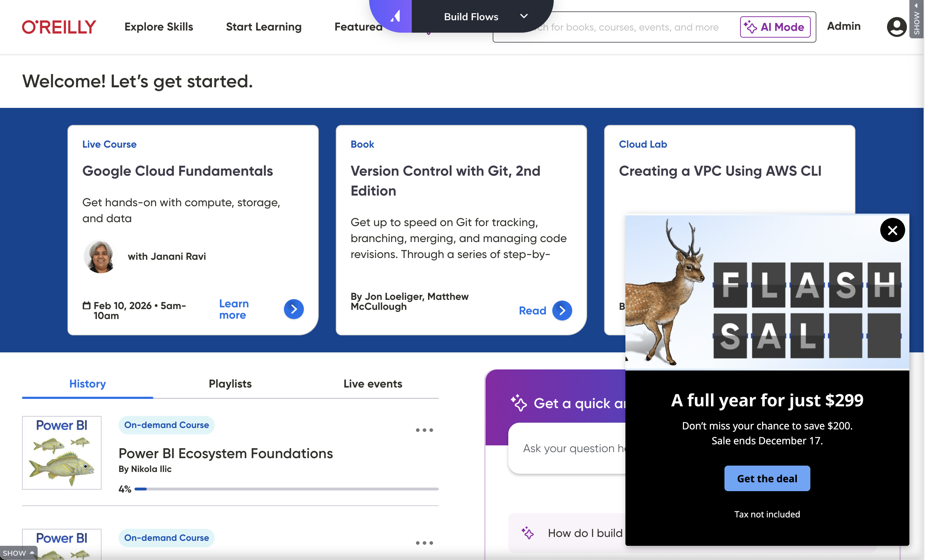Toggle the SHOW tab at top right

tap(917, 19)
